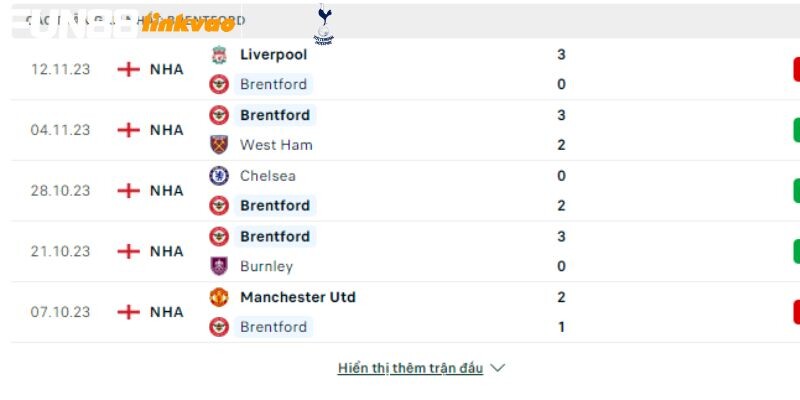The image size is (800, 400).
Task: Click the Liverpool club crest icon
Action: click(x=219, y=55)
